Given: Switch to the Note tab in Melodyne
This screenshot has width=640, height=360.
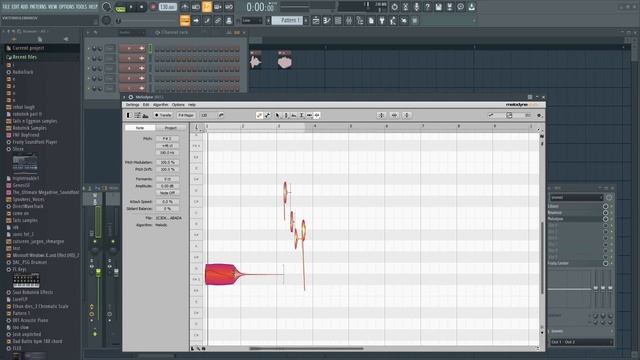Looking at the screenshot, I should click(140, 128).
